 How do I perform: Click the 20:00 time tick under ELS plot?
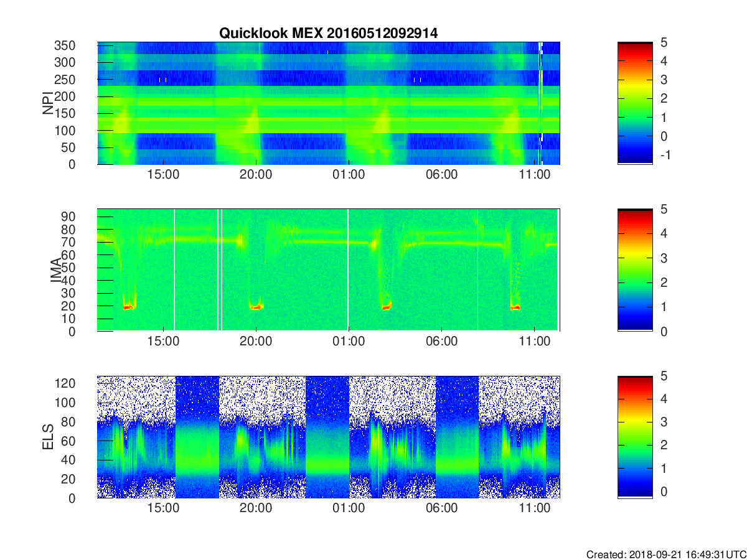pyautogui.click(x=256, y=508)
